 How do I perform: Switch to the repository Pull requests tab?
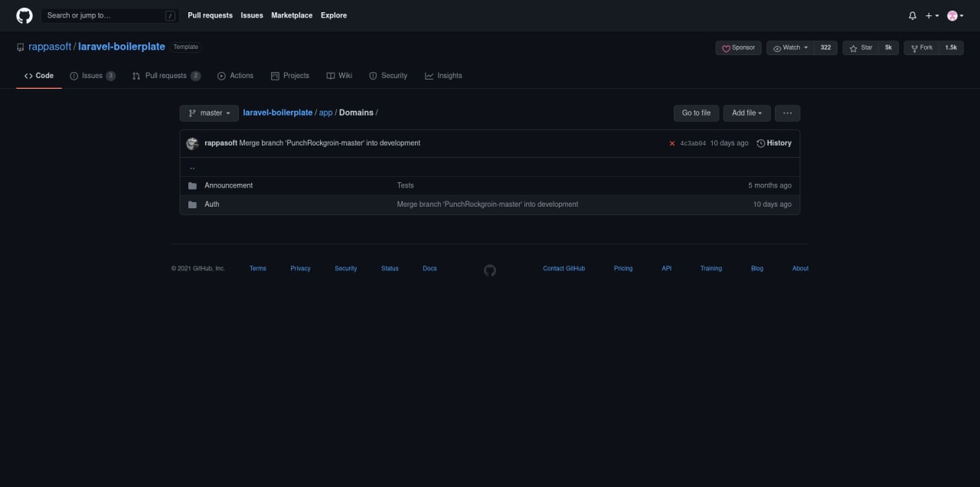(166, 76)
